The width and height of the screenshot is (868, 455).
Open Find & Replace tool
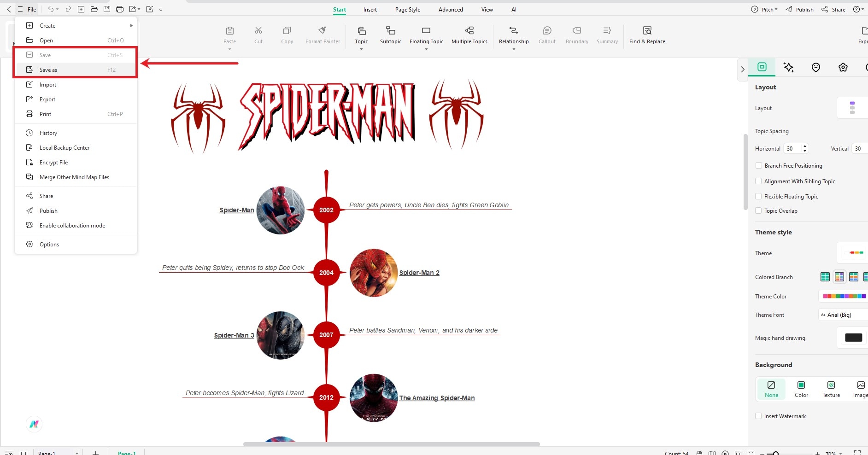(x=647, y=35)
